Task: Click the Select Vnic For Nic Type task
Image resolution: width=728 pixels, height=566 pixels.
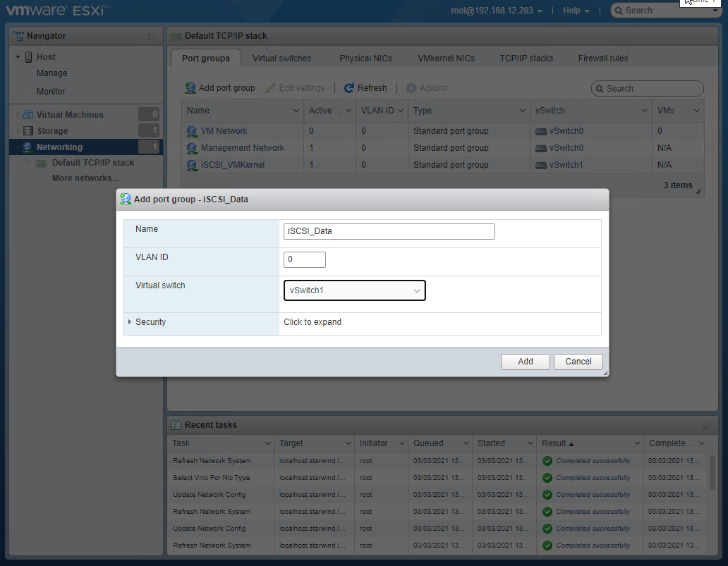Action: click(211, 478)
